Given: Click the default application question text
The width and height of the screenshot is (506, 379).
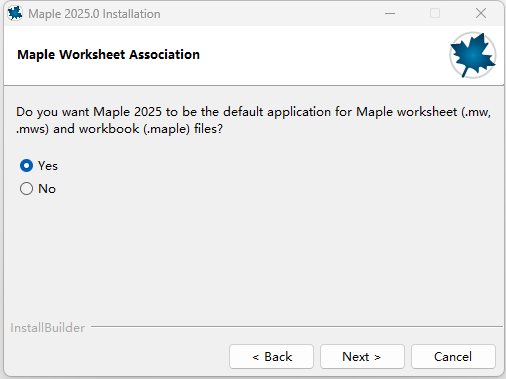Looking at the screenshot, I should pyautogui.click(x=253, y=120).
